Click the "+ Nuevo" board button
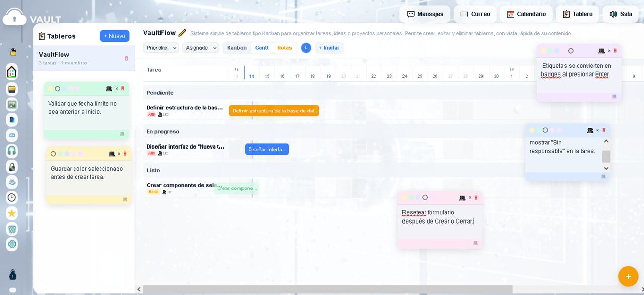 pos(114,36)
